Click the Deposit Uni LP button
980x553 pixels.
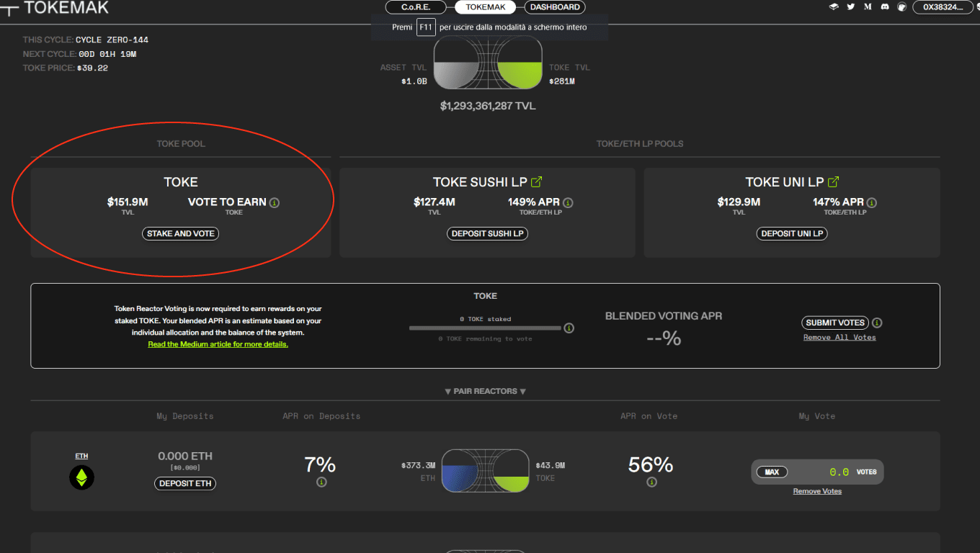pyautogui.click(x=792, y=233)
